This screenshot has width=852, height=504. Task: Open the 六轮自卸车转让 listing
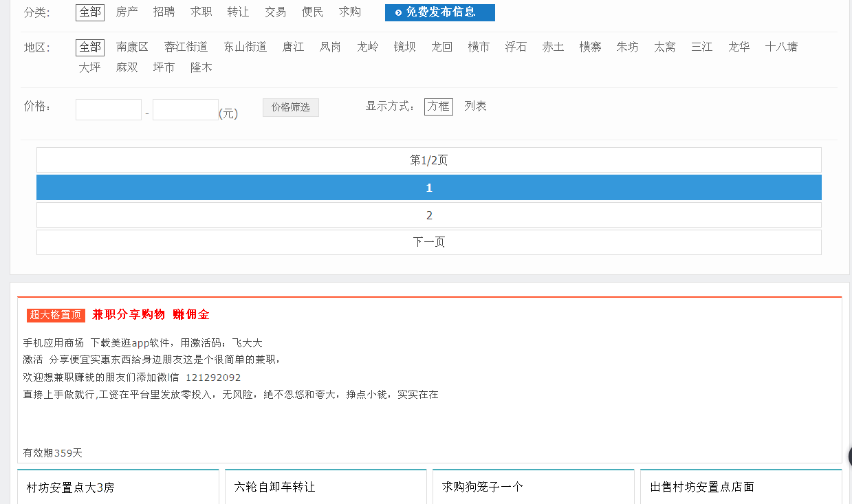pos(275,487)
